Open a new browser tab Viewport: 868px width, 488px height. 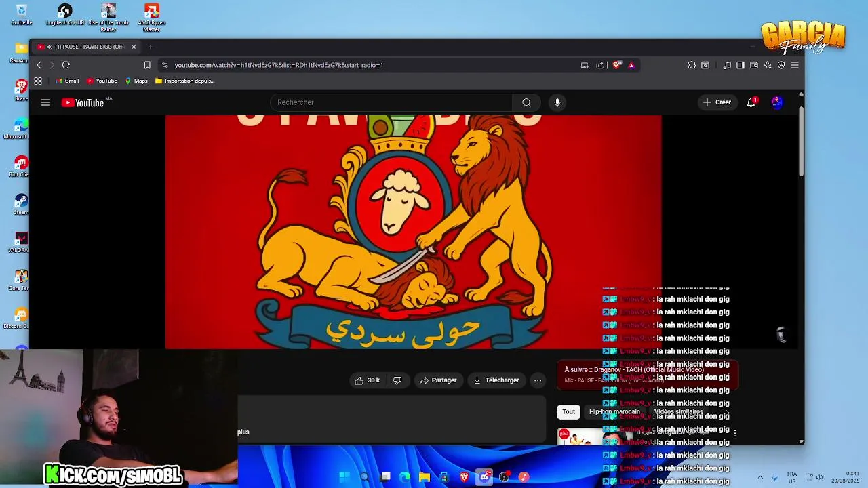pos(151,47)
